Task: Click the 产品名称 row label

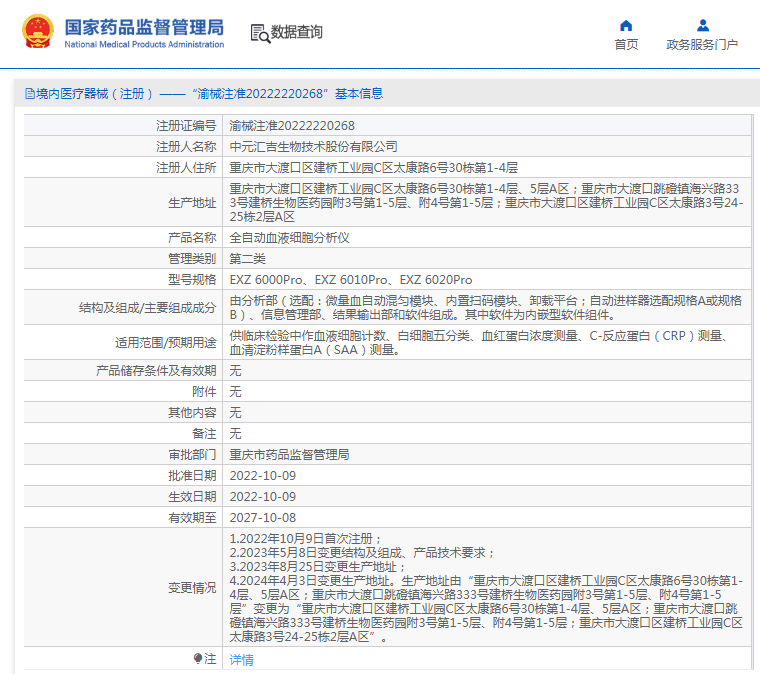Action: point(192,238)
